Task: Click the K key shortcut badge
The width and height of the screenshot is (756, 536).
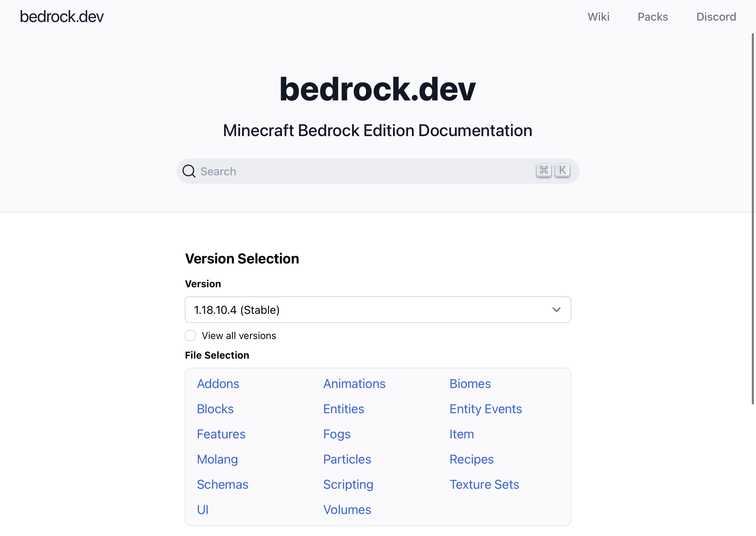Action: pyautogui.click(x=562, y=170)
